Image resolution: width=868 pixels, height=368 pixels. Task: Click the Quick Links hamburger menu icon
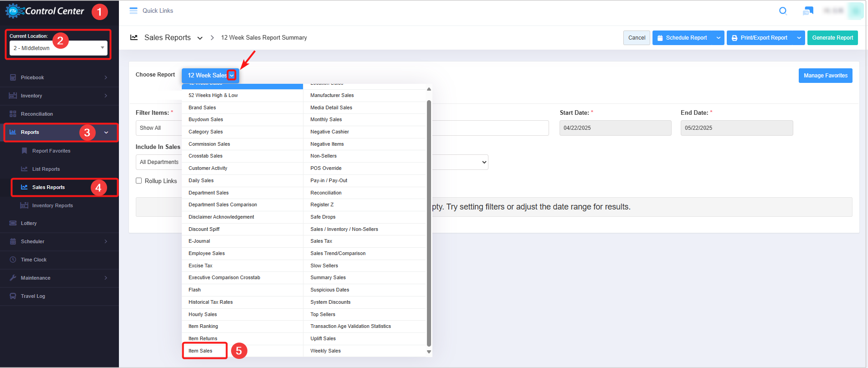click(133, 11)
